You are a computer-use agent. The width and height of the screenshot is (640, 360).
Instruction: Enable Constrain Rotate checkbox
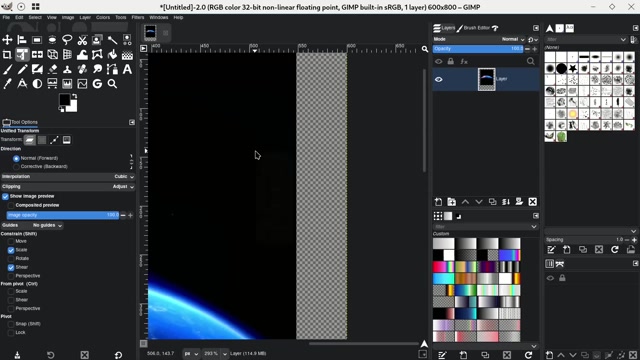point(11,259)
